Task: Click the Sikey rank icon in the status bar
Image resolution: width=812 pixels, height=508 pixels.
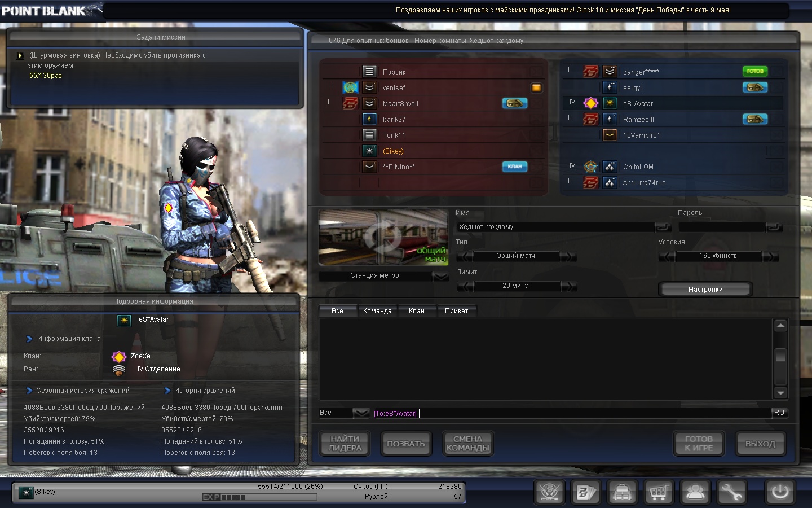Action: 26,493
